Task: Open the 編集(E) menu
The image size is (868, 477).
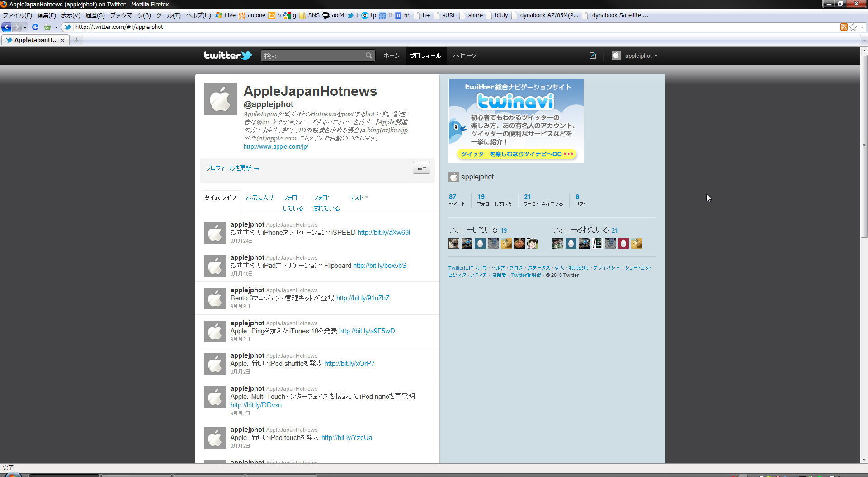Action: pos(47,15)
